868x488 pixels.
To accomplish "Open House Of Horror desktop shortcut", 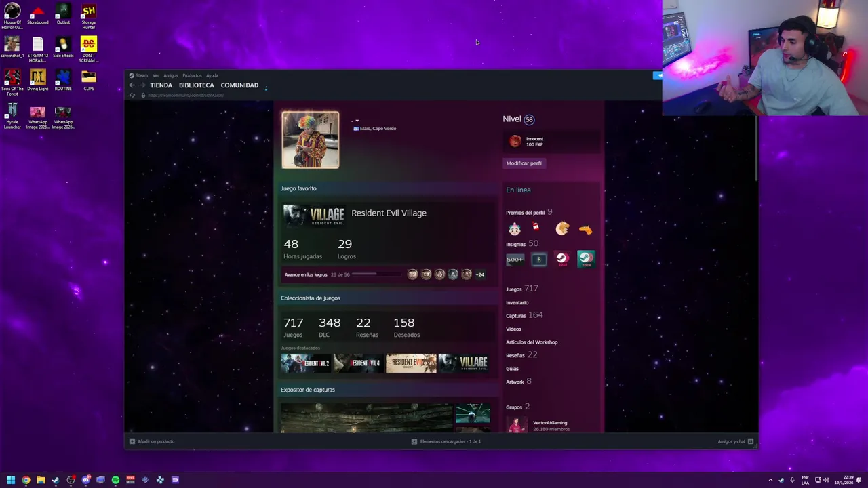I will pyautogui.click(x=12, y=17).
